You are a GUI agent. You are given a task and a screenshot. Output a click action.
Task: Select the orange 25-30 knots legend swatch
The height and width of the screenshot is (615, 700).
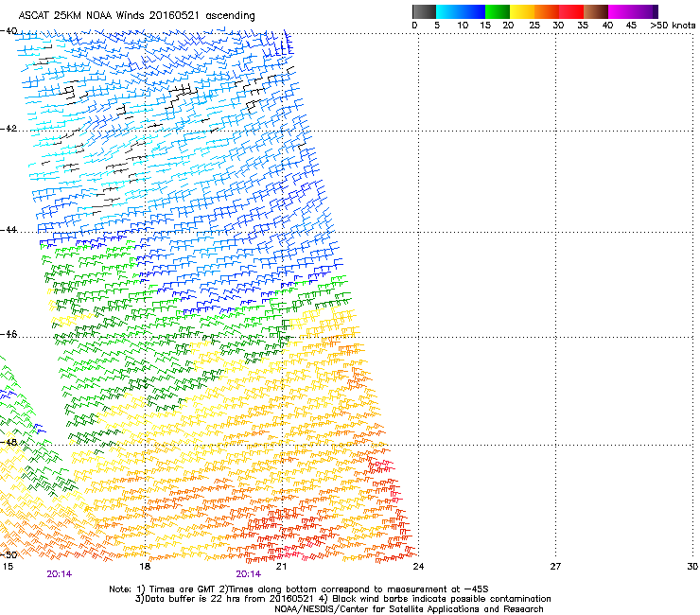[547, 11]
